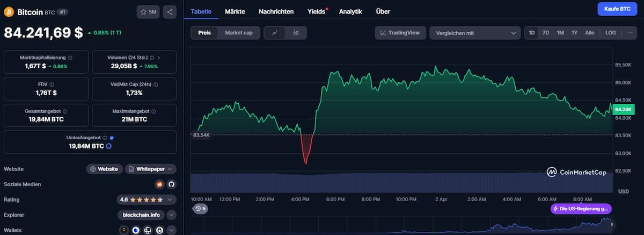Switch to the Tabelle tab

201,11
